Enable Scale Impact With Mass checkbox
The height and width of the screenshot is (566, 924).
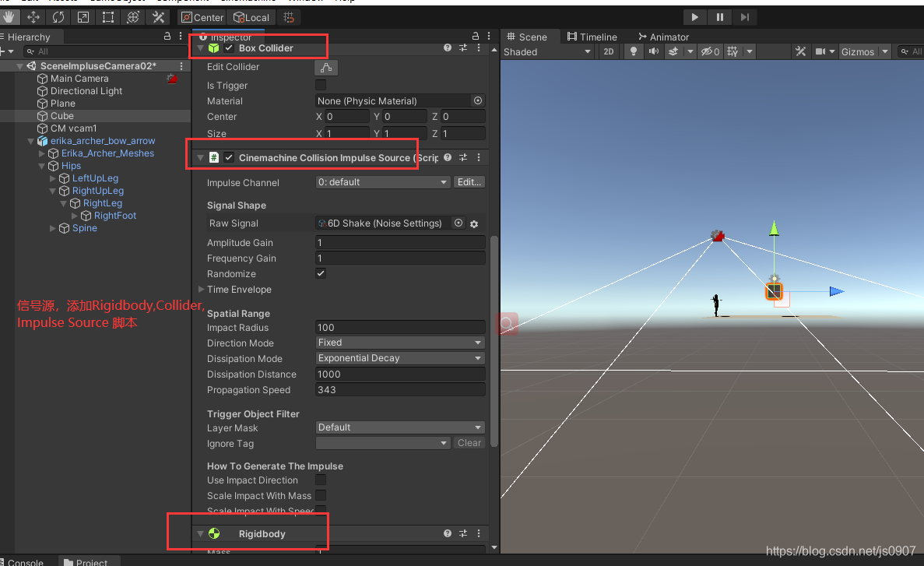point(321,495)
